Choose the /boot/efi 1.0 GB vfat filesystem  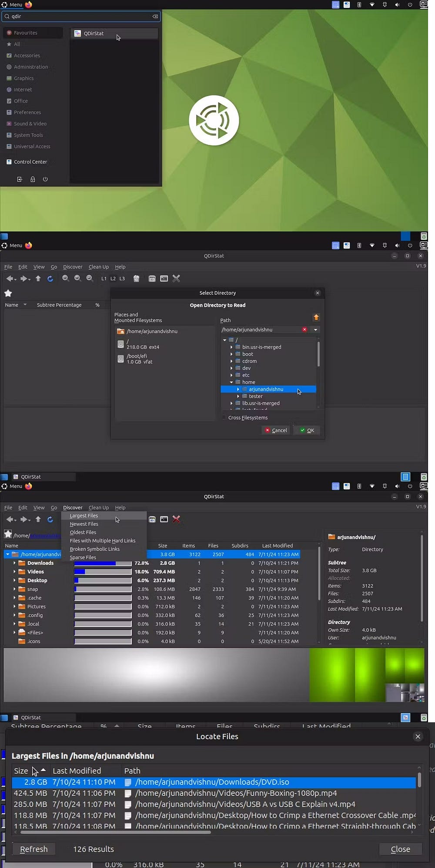136,359
